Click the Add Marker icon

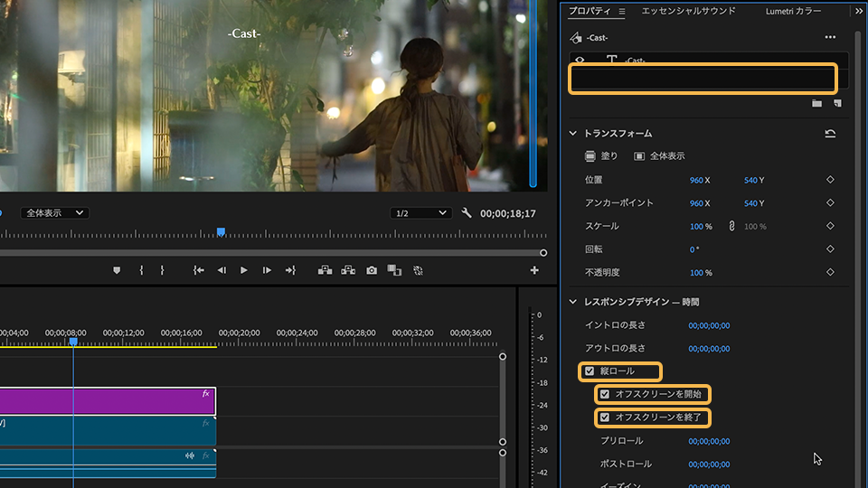pyautogui.click(x=117, y=270)
